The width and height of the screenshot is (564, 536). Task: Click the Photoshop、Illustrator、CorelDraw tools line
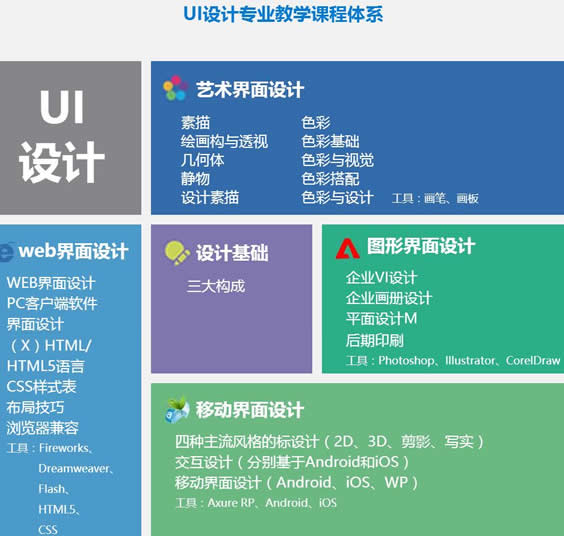[453, 360]
